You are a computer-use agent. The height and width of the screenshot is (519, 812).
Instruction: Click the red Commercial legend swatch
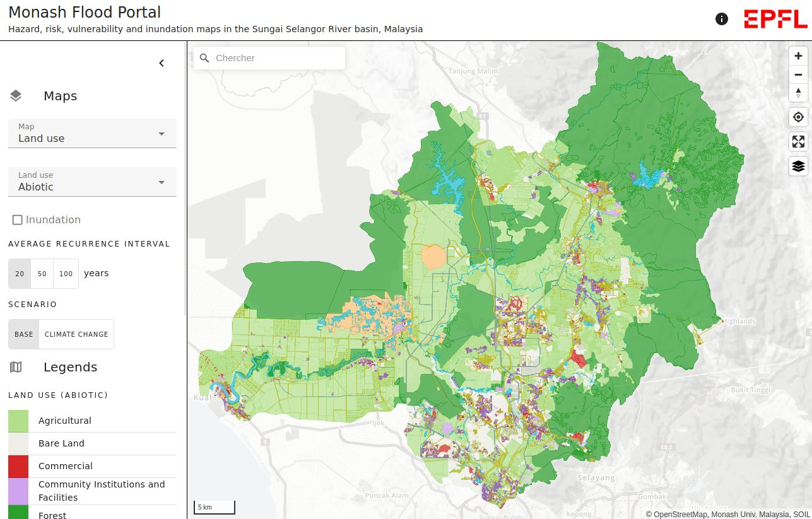pos(18,466)
